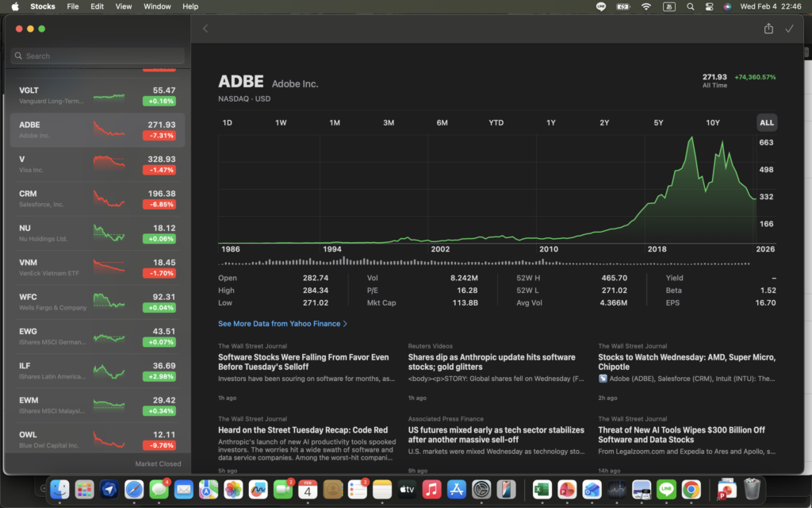Open Control Center from the menu bar
Viewport: 812px width, 508px height.
coord(708,6)
